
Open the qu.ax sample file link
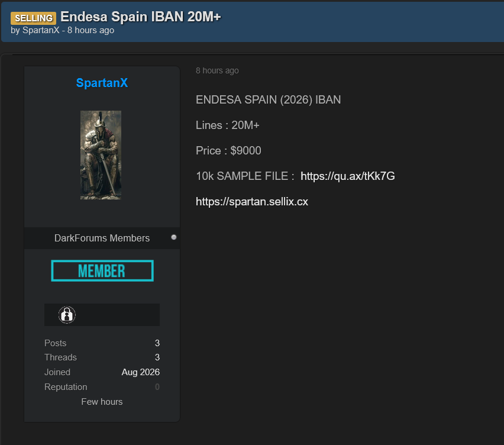click(x=347, y=176)
